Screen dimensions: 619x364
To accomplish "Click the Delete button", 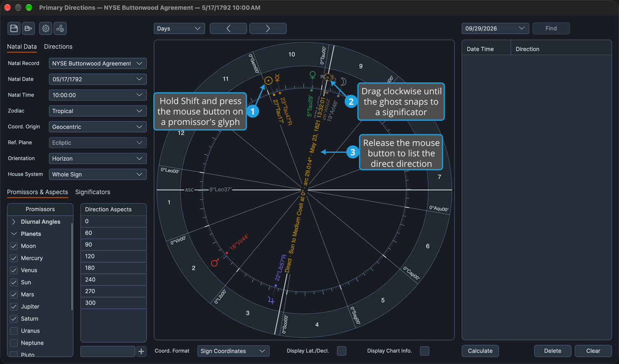I will (553, 351).
